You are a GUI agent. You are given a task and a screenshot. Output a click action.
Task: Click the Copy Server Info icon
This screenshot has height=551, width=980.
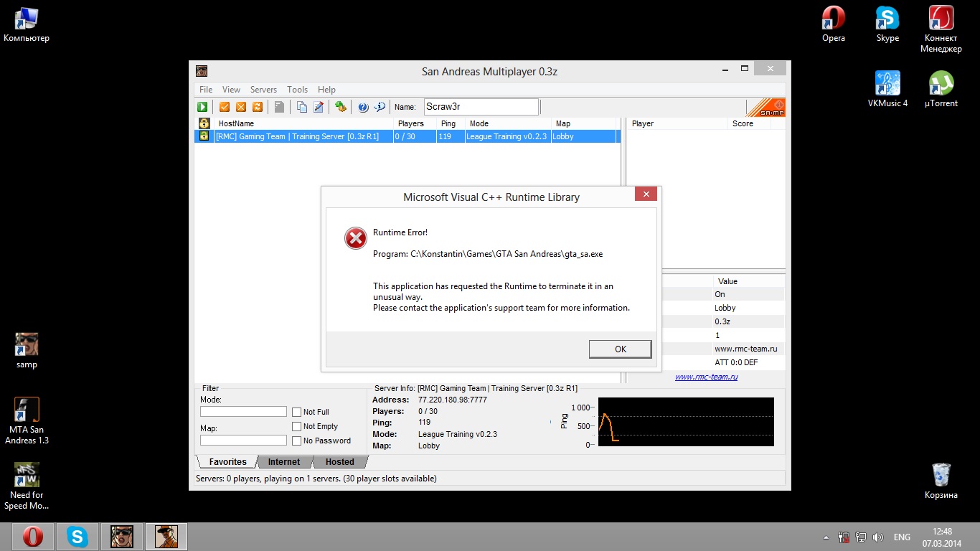(x=302, y=107)
